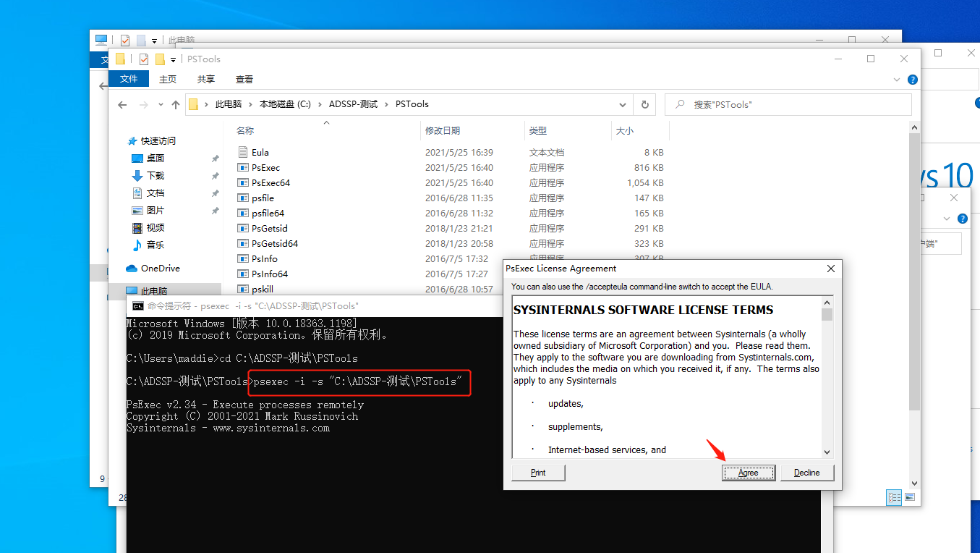Sort files by 名称 column
The width and height of the screenshot is (980, 553).
coord(245,131)
